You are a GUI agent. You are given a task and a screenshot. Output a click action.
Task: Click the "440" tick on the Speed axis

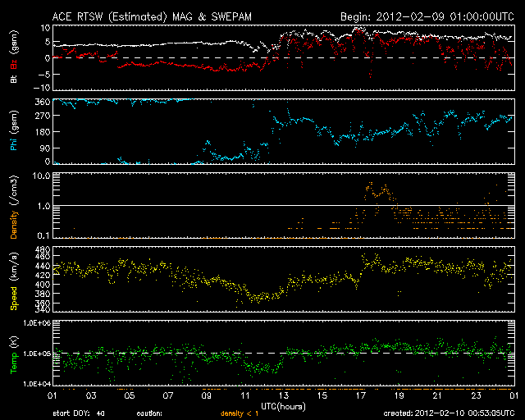click(43, 267)
